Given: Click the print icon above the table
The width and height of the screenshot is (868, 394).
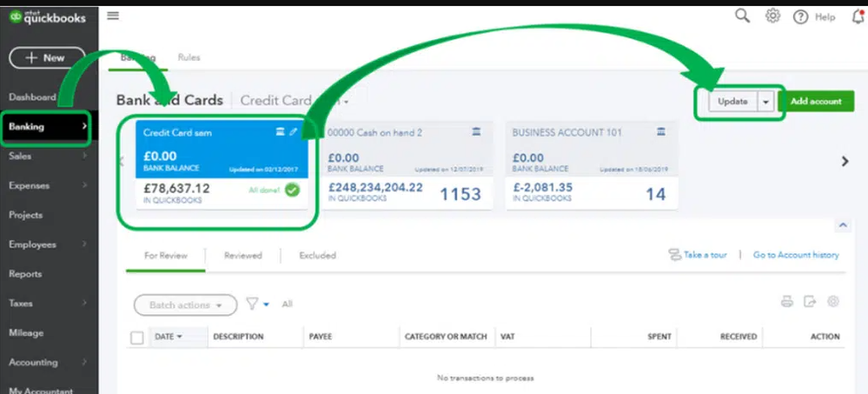Looking at the screenshot, I should [x=786, y=302].
